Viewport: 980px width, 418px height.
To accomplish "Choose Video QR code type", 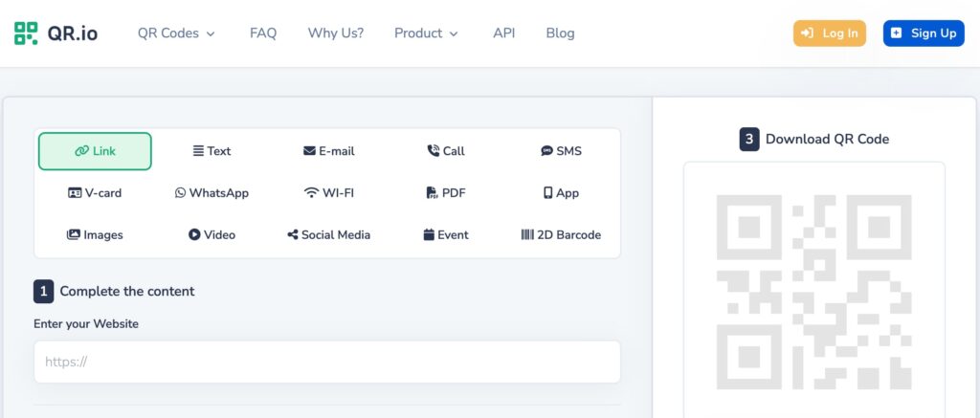I will coord(212,235).
